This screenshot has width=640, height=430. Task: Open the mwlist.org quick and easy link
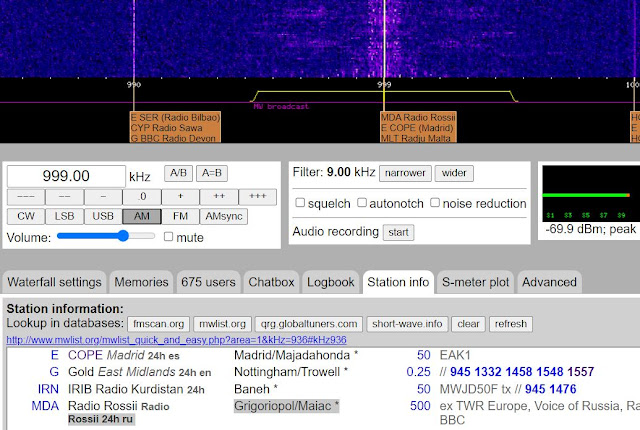tap(176, 340)
